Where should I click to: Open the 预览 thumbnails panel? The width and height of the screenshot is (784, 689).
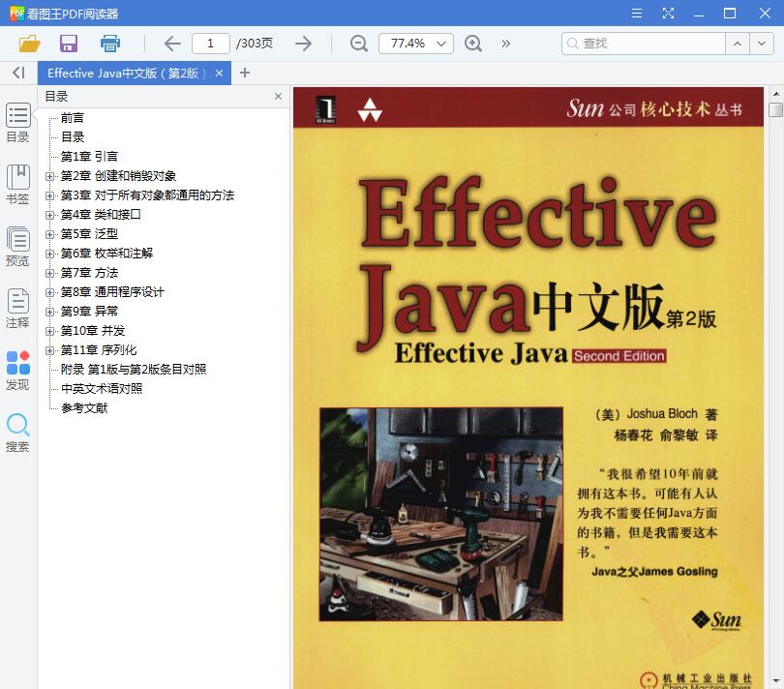pos(18,247)
